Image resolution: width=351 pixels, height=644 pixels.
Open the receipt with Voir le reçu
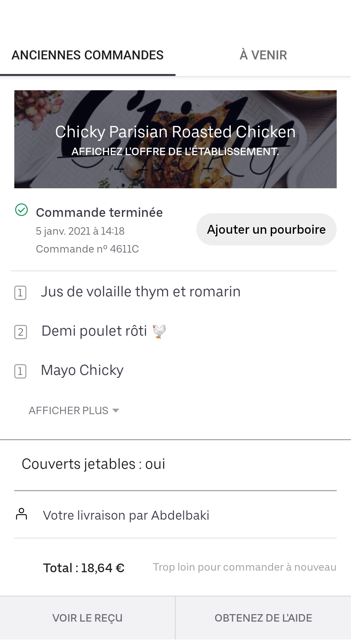[x=88, y=618]
